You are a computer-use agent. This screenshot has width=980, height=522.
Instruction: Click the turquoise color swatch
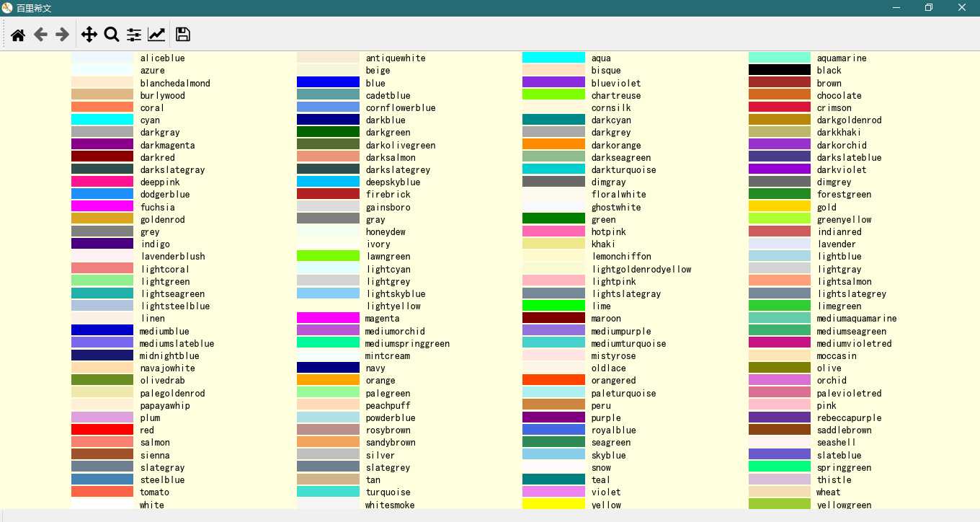click(328, 492)
